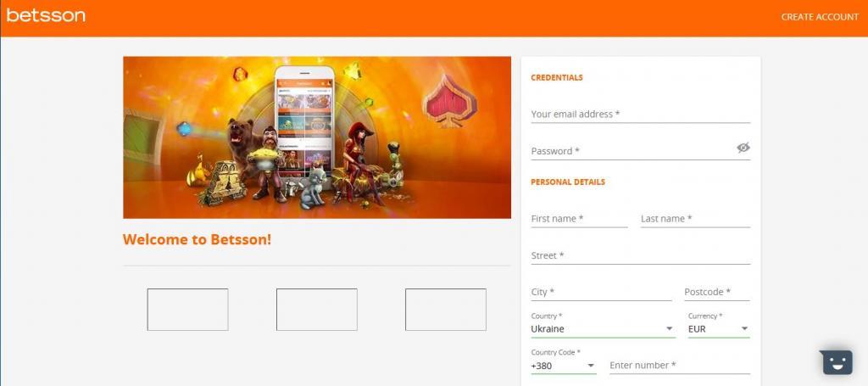Click into the City field
The height and width of the screenshot is (386, 868).
601,292
